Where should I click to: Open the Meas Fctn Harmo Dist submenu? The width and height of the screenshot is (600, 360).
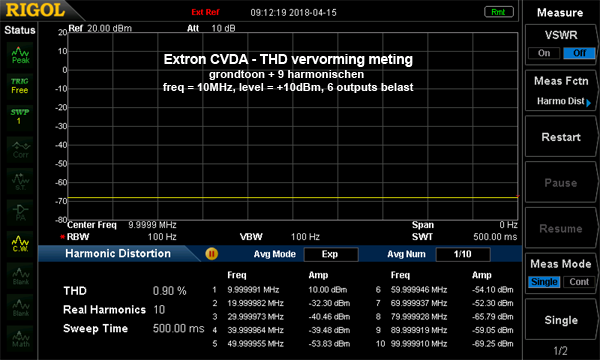(x=561, y=91)
